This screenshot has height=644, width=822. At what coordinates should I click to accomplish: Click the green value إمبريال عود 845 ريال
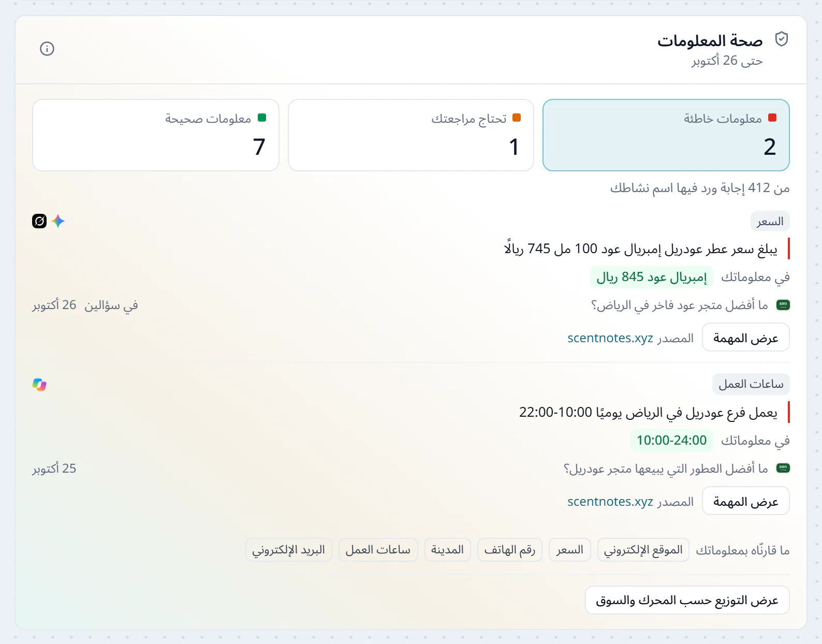652,277
